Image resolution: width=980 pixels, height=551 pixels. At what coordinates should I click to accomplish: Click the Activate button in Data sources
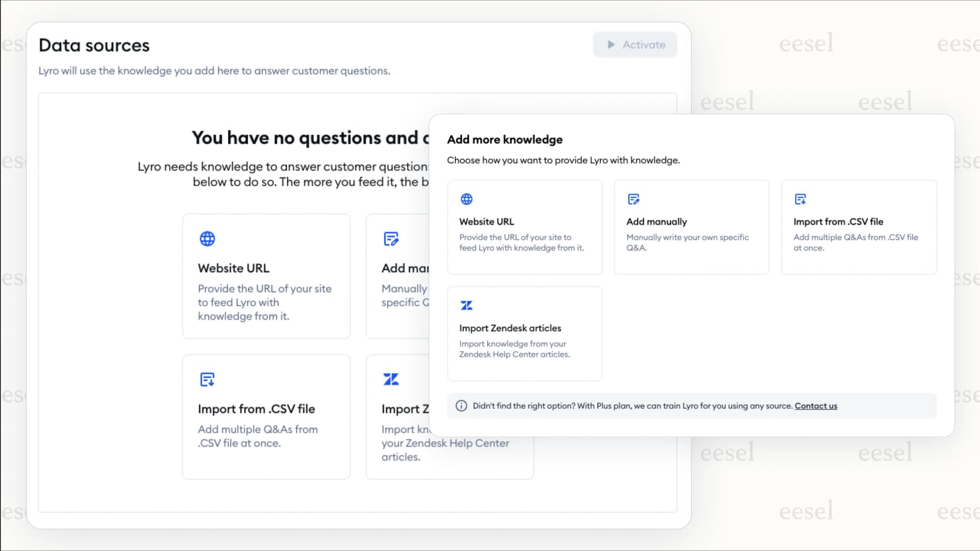[x=635, y=45]
